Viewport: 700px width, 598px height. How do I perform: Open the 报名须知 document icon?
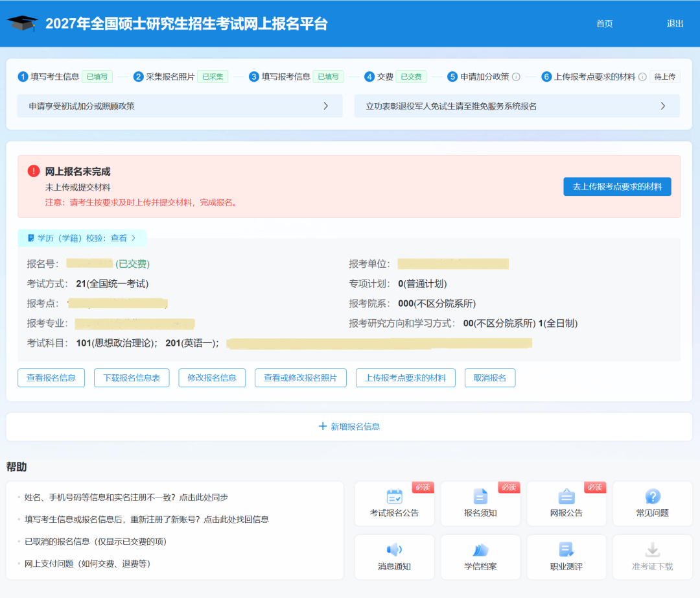pos(480,496)
